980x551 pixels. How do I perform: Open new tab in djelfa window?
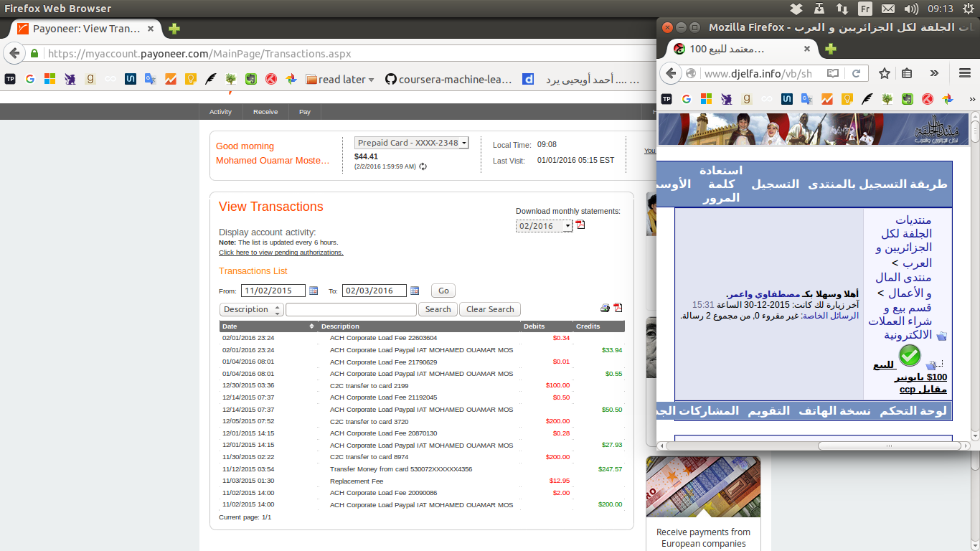(x=830, y=49)
